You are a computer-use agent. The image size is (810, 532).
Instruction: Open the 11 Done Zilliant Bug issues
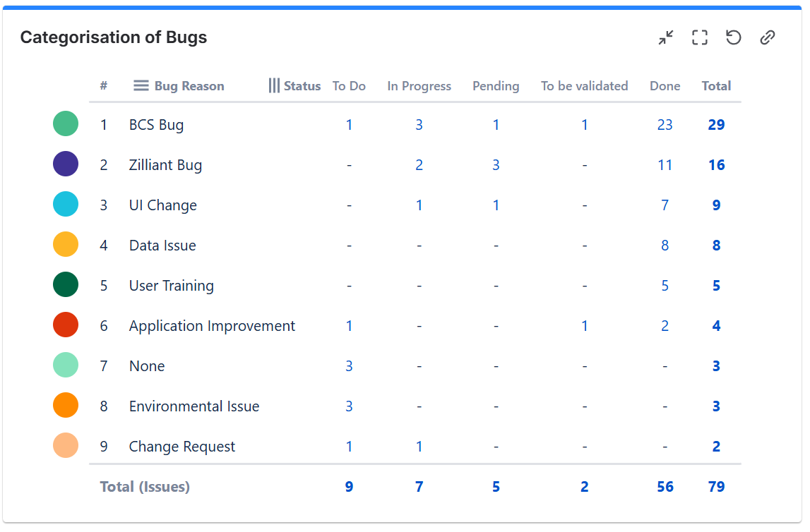[665, 165]
